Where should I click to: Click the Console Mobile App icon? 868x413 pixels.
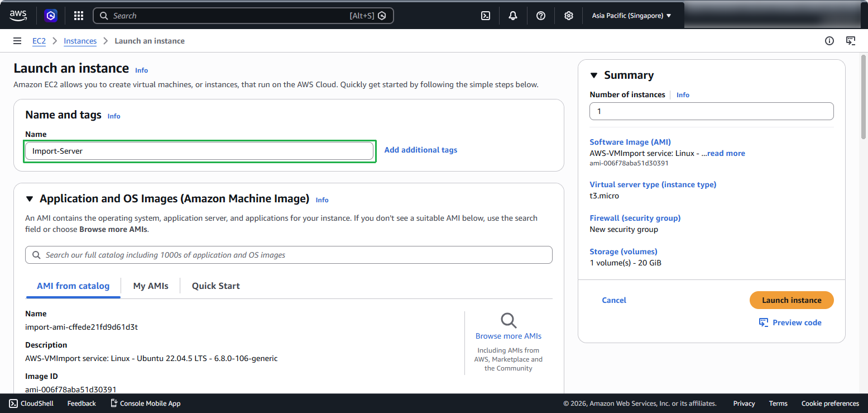114,403
